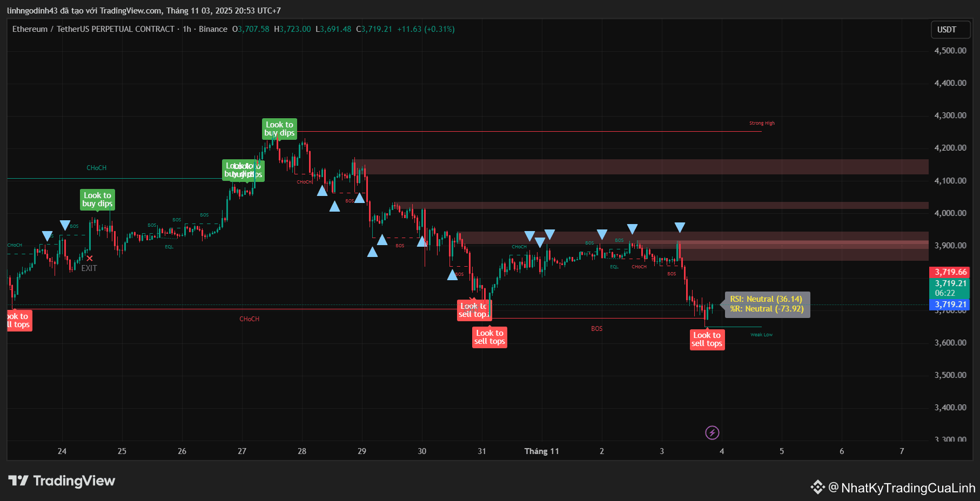Click date 24 on the time axis
Screen dimensions: 980x501
pyautogui.click(x=62, y=451)
